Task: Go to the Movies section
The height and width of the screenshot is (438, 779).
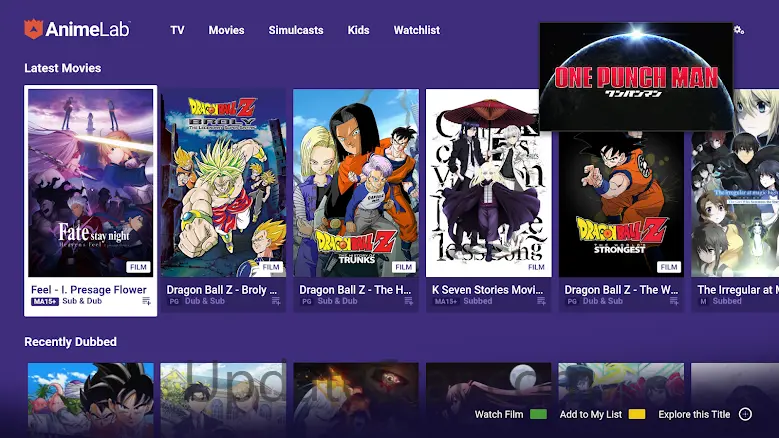Action: [x=226, y=30]
